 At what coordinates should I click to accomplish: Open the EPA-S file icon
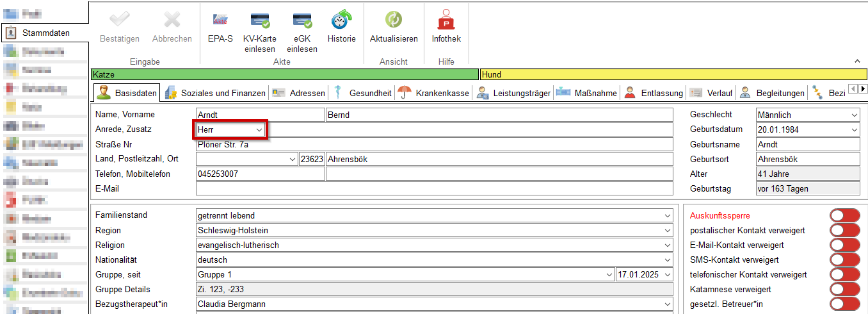coord(220,21)
